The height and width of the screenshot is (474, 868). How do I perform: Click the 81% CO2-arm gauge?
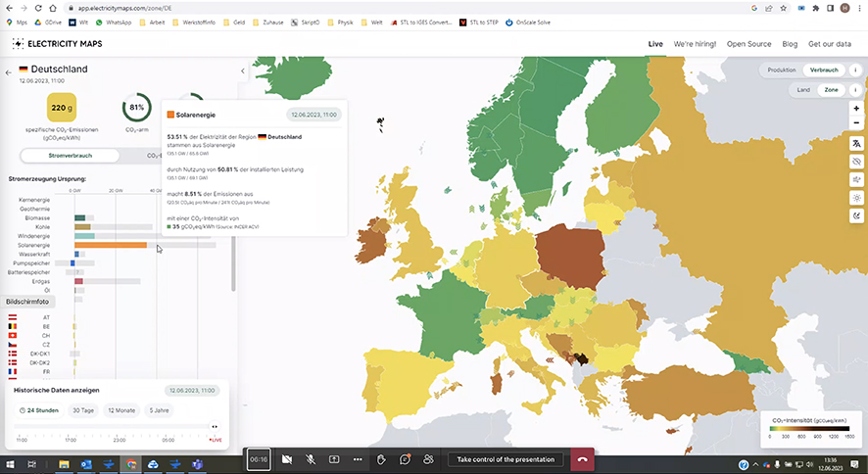click(137, 108)
